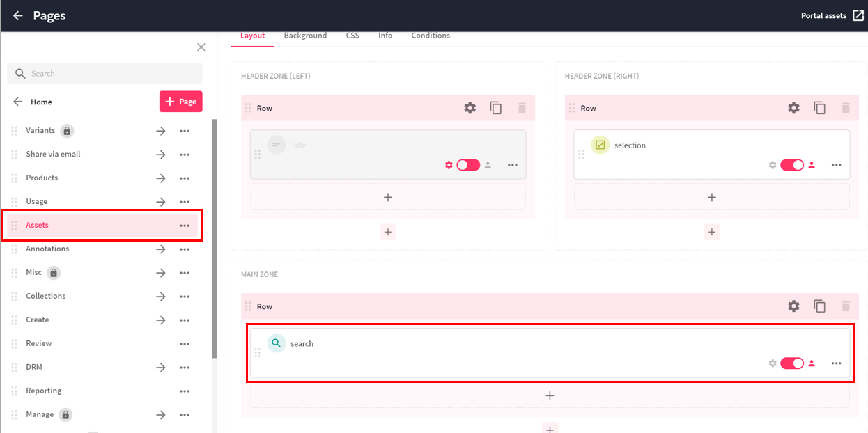This screenshot has width=868, height=433.
Task: Switch to the Background tab
Action: (305, 36)
